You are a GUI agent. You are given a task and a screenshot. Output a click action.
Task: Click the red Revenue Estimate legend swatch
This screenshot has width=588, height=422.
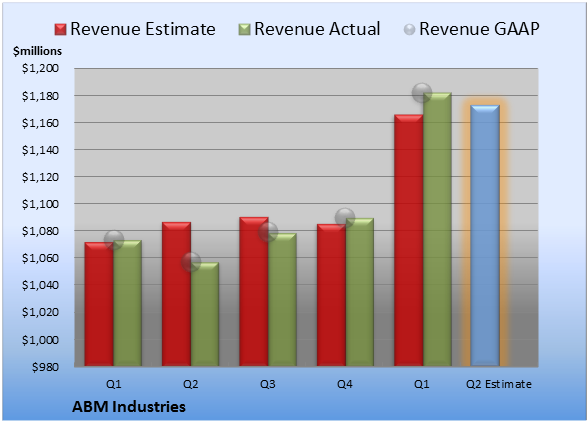(60, 30)
